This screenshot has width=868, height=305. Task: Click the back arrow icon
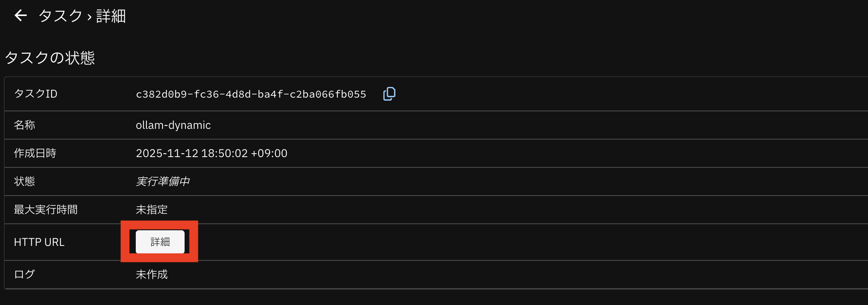pyautogui.click(x=21, y=16)
